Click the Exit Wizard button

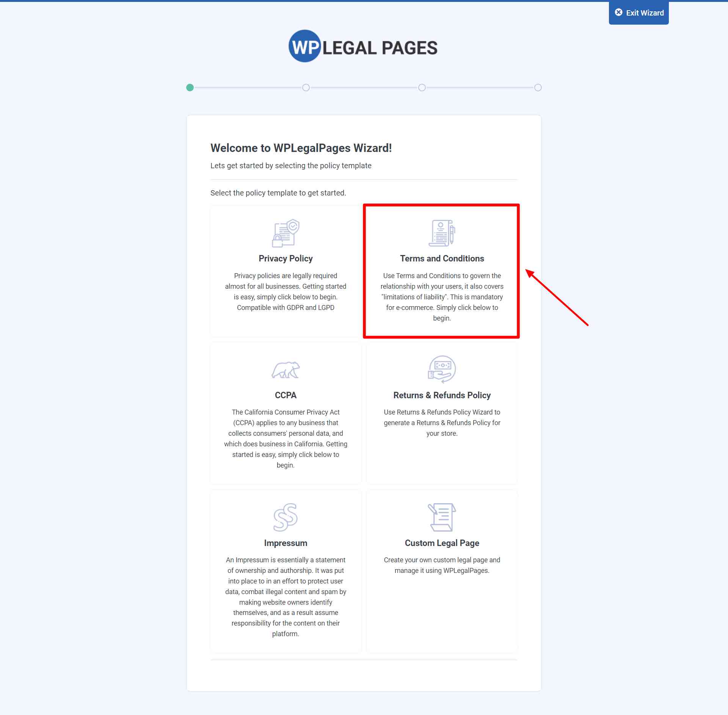pos(639,13)
